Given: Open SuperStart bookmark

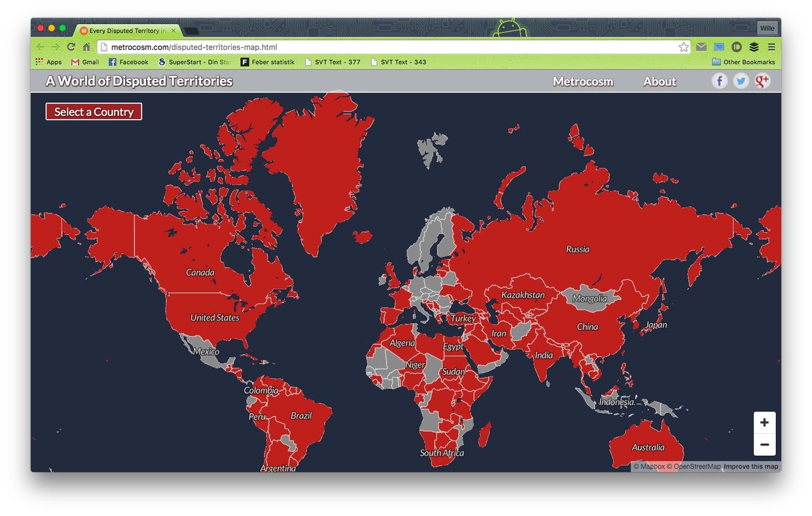Looking at the screenshot, I should point(194,62).
